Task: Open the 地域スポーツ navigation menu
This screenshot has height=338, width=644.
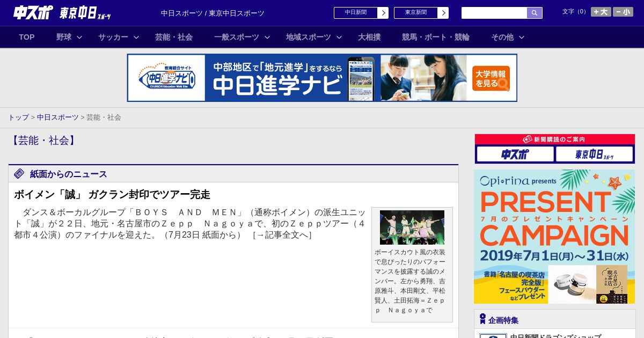Action: [x=309, y=37]
